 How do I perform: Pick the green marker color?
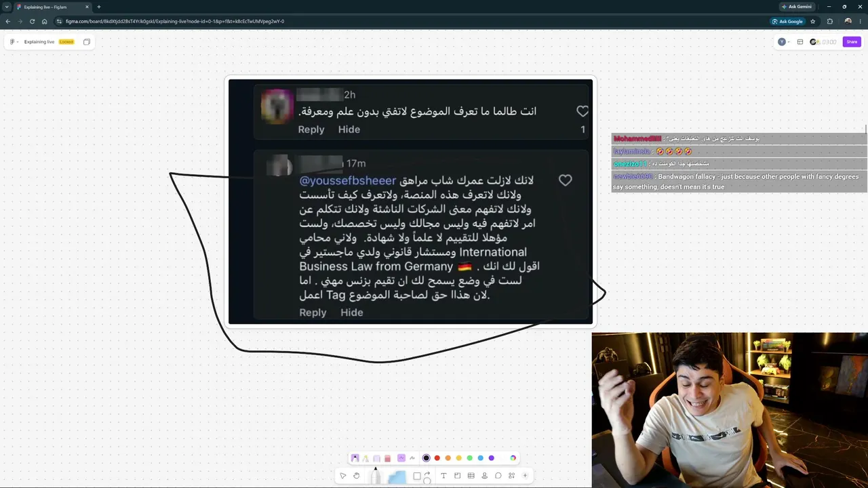(x=470, y=458)
